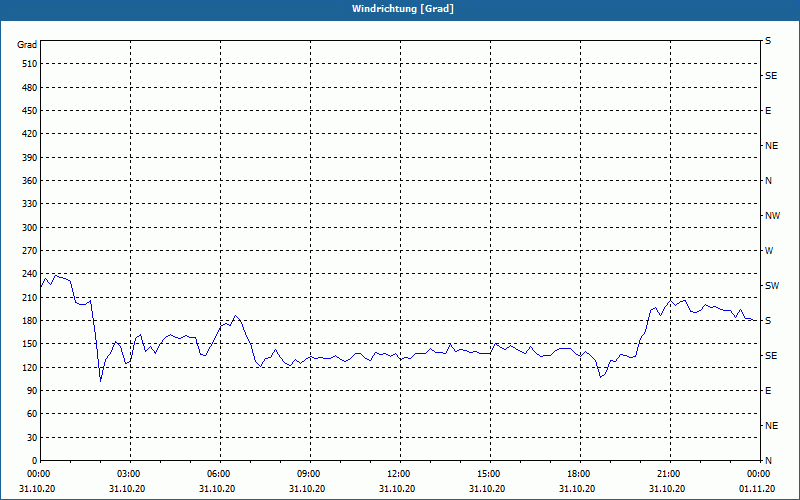Image resolution: width=800 pixels, height=500 pixels.
Task: Select the E compass label aligned with 90
Action: coord(768,391)
